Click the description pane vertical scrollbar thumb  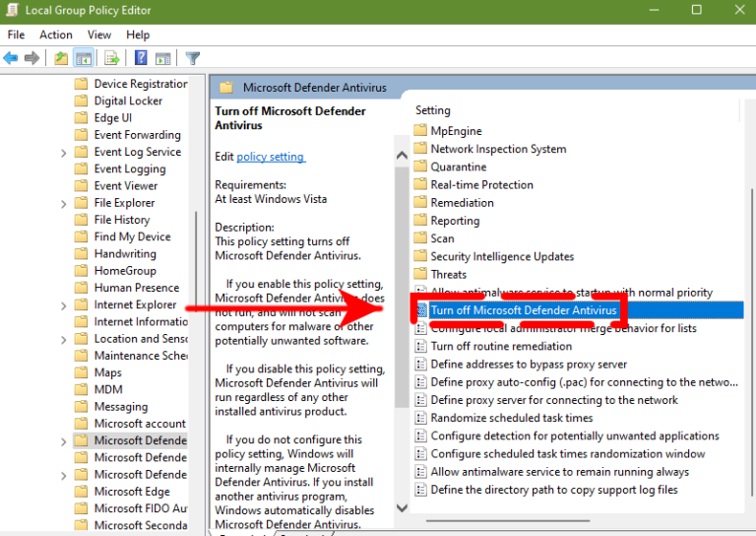[402, 287]
